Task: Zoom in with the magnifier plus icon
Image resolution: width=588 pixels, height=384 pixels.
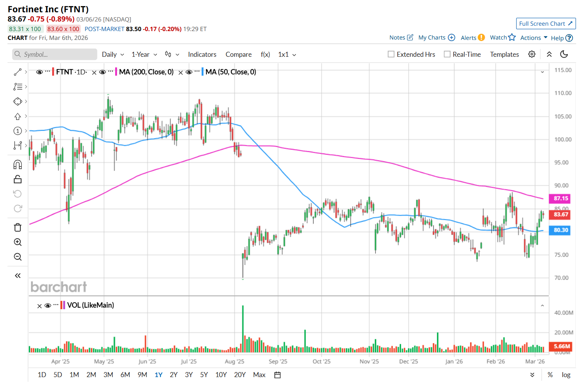Action: [18, 242]
